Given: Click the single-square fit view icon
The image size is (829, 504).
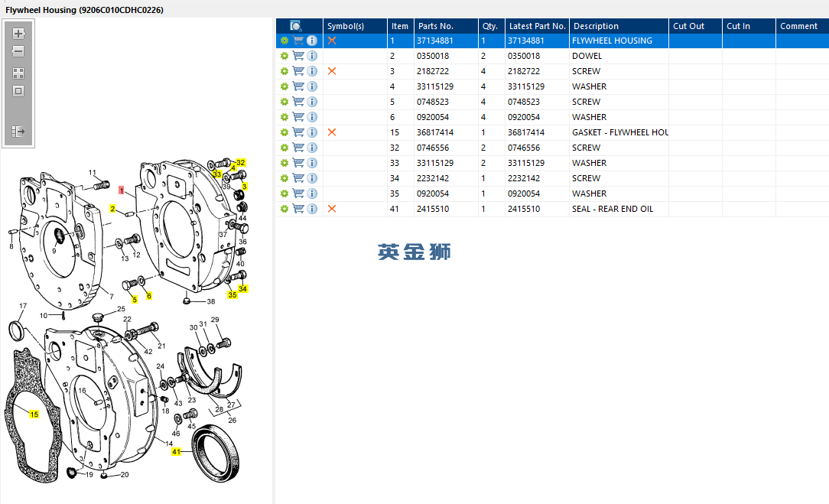Looking at the screenshot, I should point(18,91).
